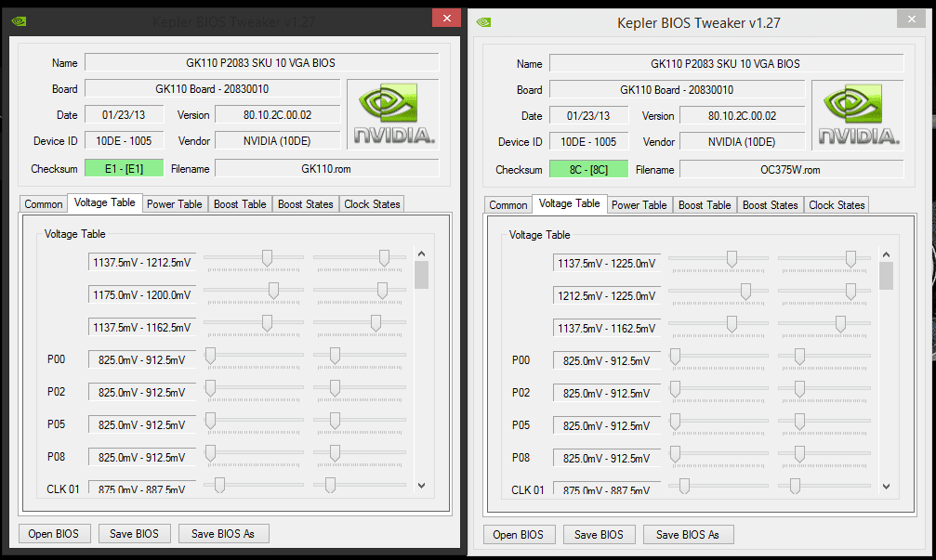Switch to Common tab in left window
936x560 pixels.
(43, 204)
